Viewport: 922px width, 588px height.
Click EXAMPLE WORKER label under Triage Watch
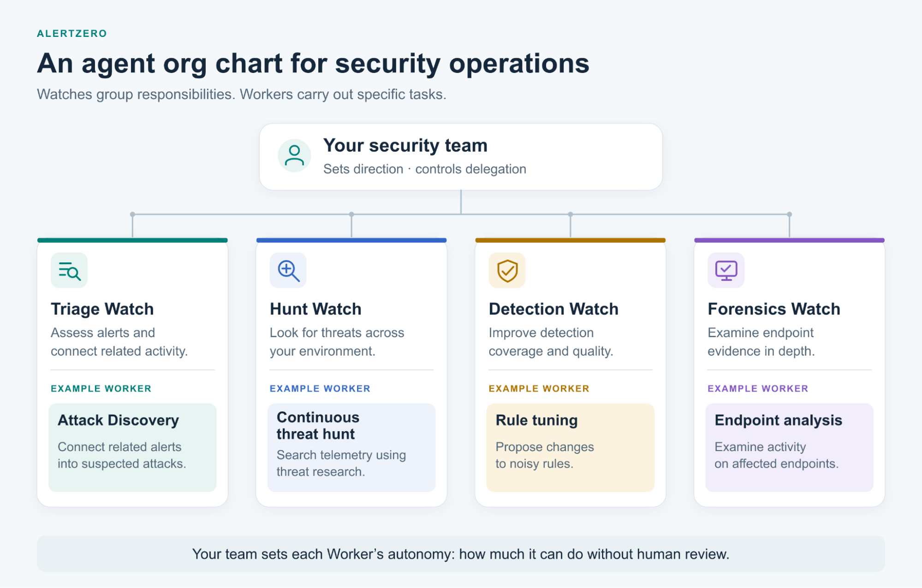[101, 389]
